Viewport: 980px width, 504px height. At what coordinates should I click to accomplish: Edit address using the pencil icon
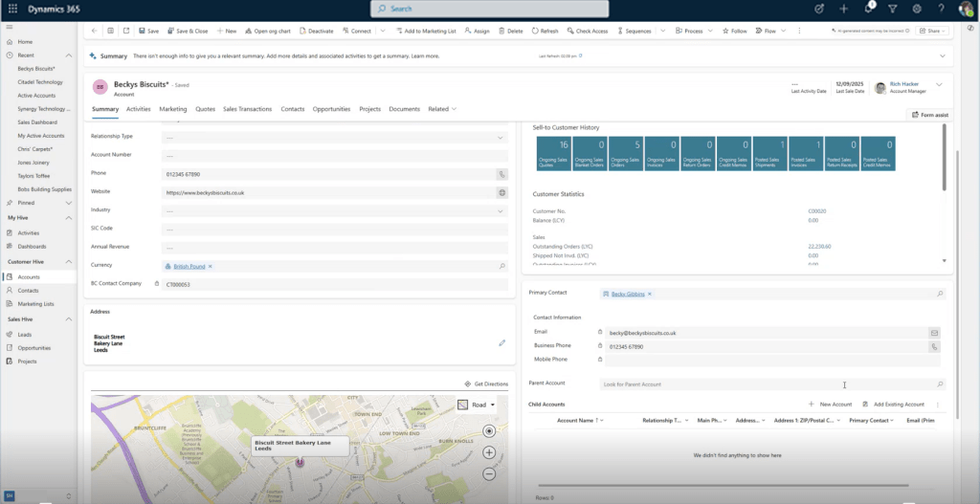tap(501, 343)
